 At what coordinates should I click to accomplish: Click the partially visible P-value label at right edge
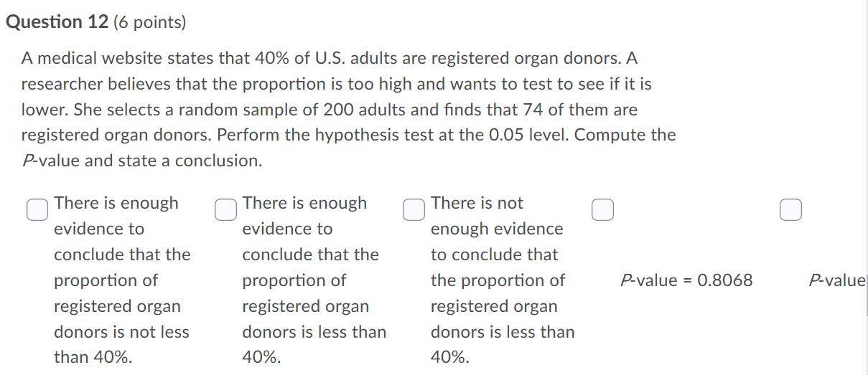coord(837,280)
